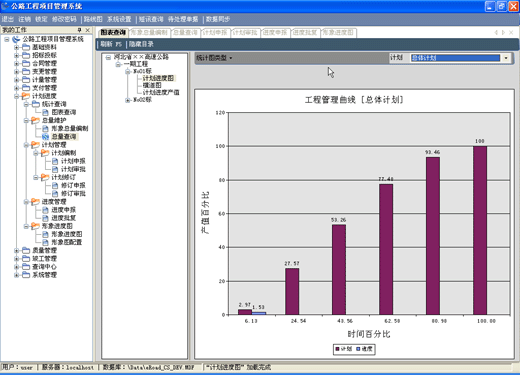
Task: Switch to the 总量查询 tab
Action: 185,33
